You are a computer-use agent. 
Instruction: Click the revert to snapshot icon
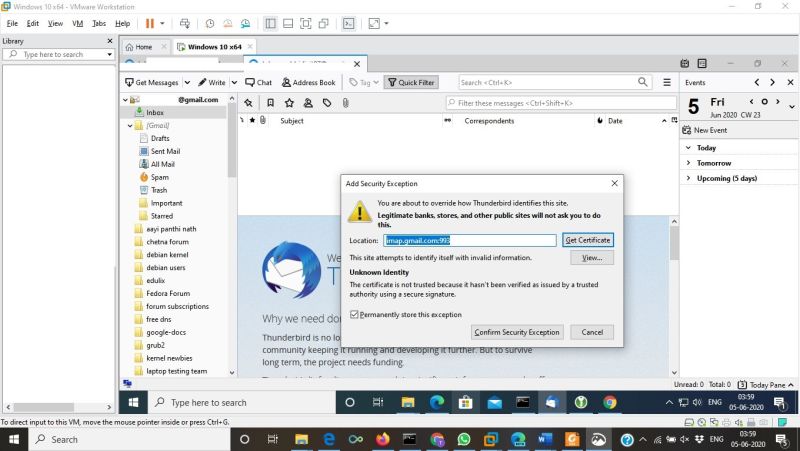pos(228,23)
